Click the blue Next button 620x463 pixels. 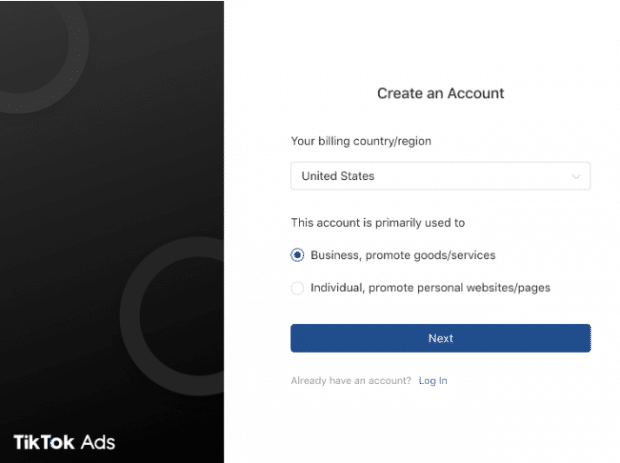[x=440, y=338]
